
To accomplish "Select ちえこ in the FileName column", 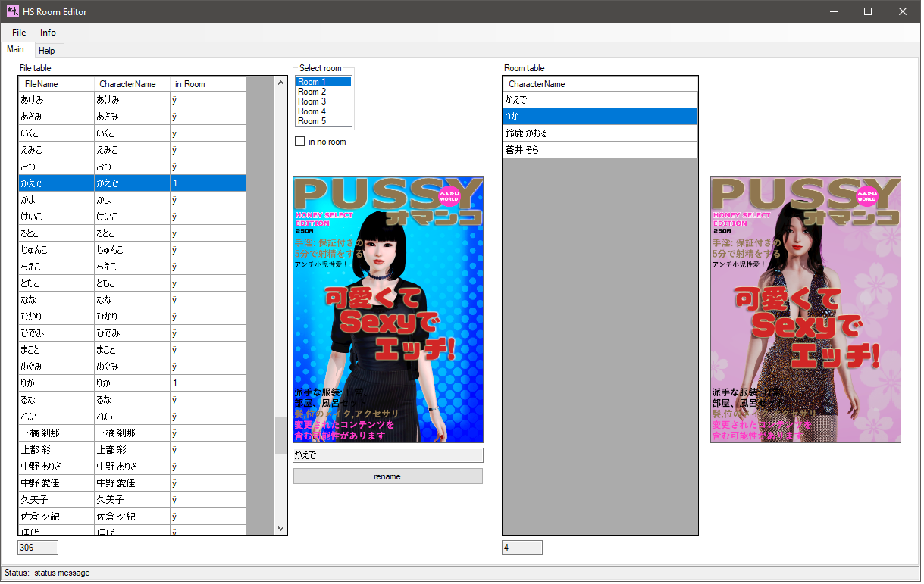I will [x=57, y=267].
